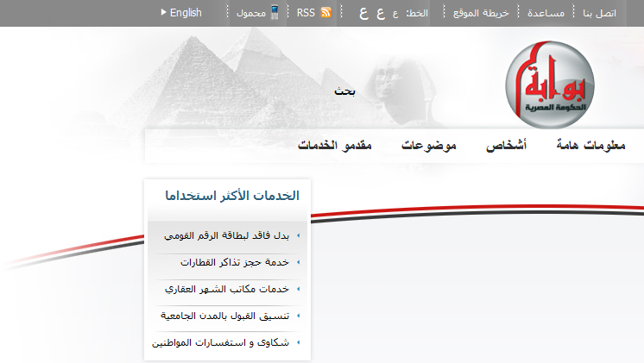644x363 pixels.
Task: Open the اتصل بنا contact link
Action: coord(600,14)
